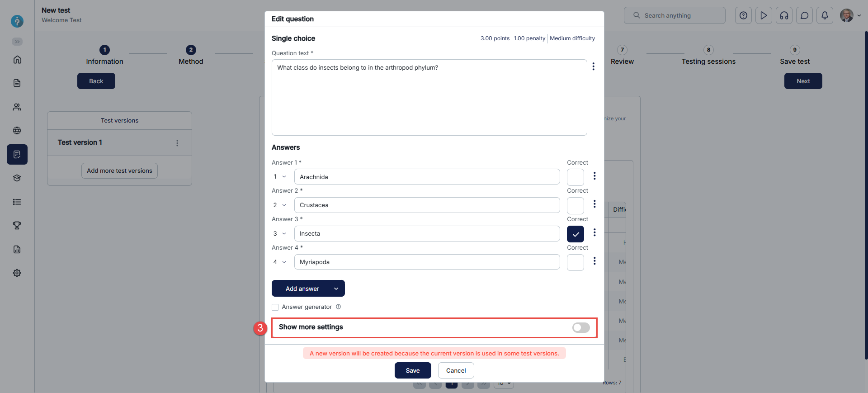The image size is (868, 393).
Task: Open the headphones support icon
Action: (x=784, y=15)
